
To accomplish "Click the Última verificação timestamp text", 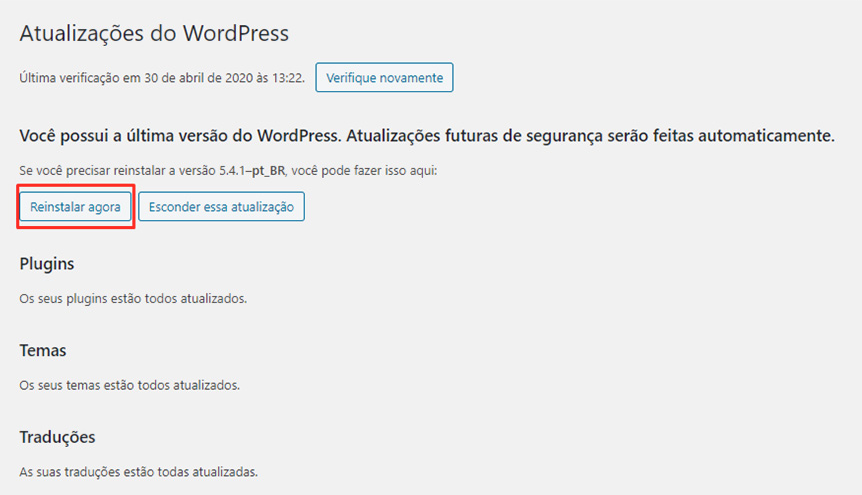I will (x=162, y=78).
